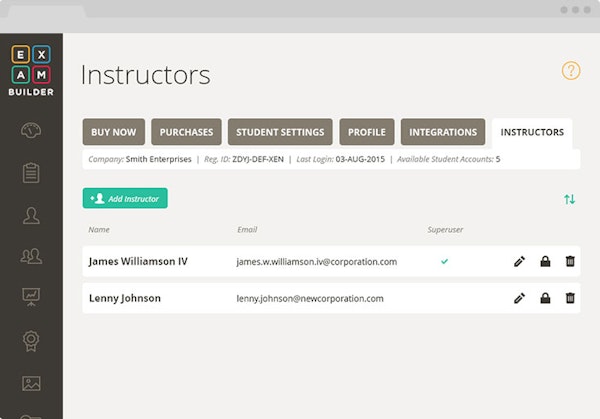Click the award ribbon certificate icon
The image size is (600, 419).
[x=31, y=340]
